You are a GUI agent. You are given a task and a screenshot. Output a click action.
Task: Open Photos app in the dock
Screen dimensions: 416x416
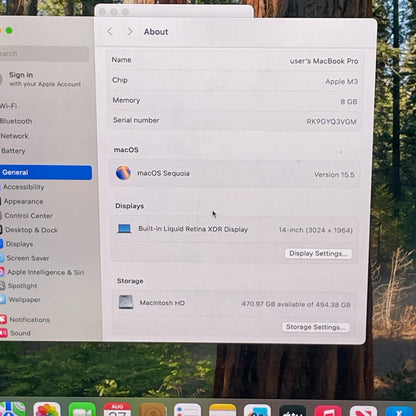click(x=47, y=409)
